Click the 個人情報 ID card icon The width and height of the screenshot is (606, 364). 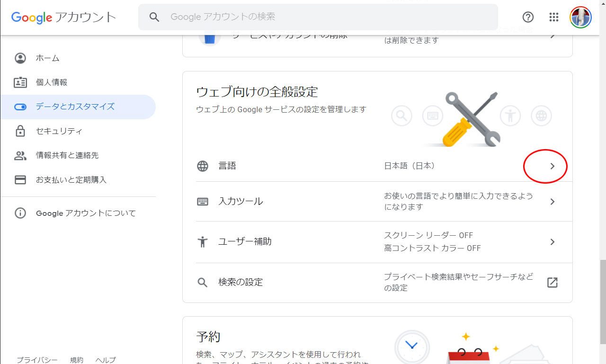(20, 82)
